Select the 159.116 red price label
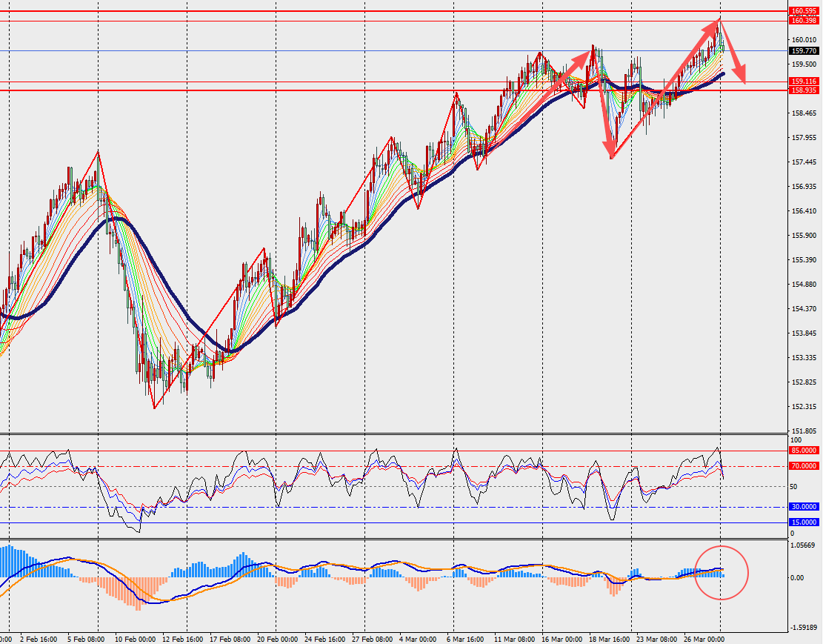Viewport: 823px width, 644px height. [803, 82]
